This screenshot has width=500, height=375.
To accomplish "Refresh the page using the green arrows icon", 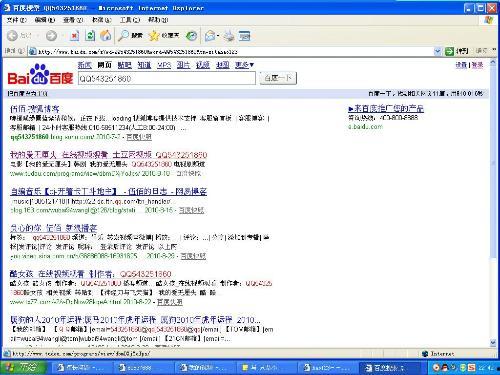I will (90, 35).
